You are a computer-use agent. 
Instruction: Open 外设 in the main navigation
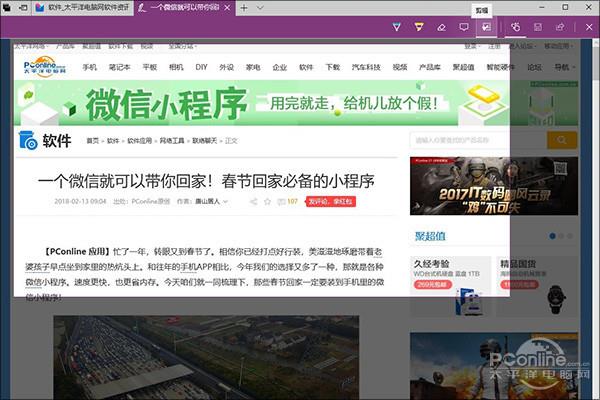(226, 67)
